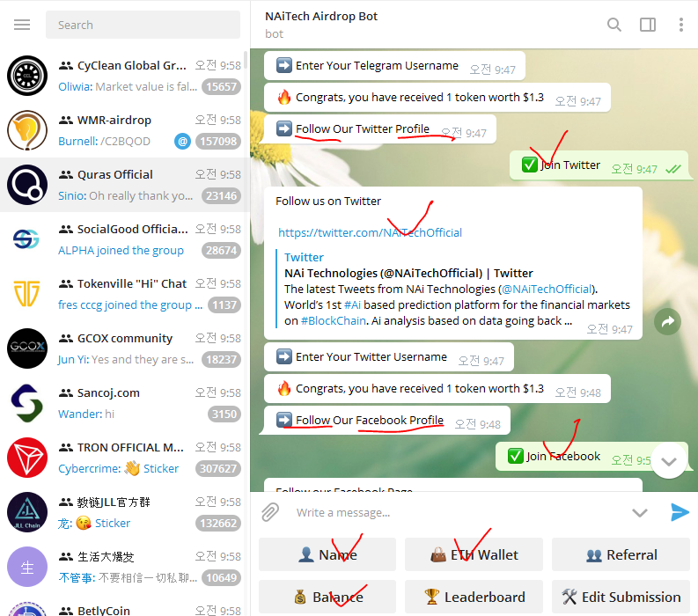
Task: Click the Follow Our Facebook Profile message
Action: pos(386,420)
